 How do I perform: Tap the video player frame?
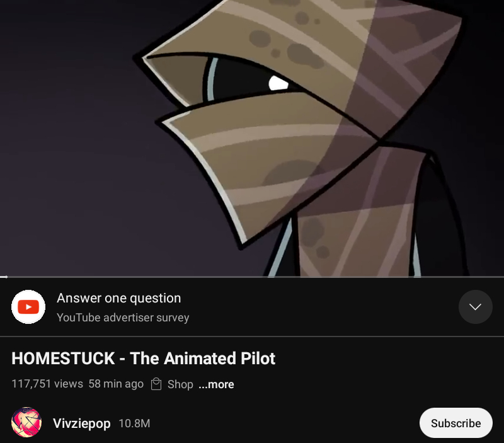(x=252, y=138)
